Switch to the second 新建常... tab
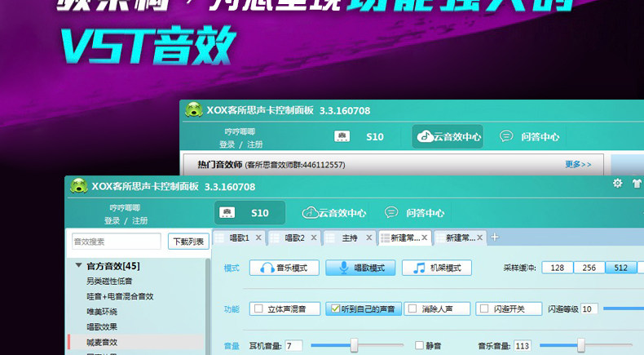This screenshot has height=355, width=644. (460, 237)
